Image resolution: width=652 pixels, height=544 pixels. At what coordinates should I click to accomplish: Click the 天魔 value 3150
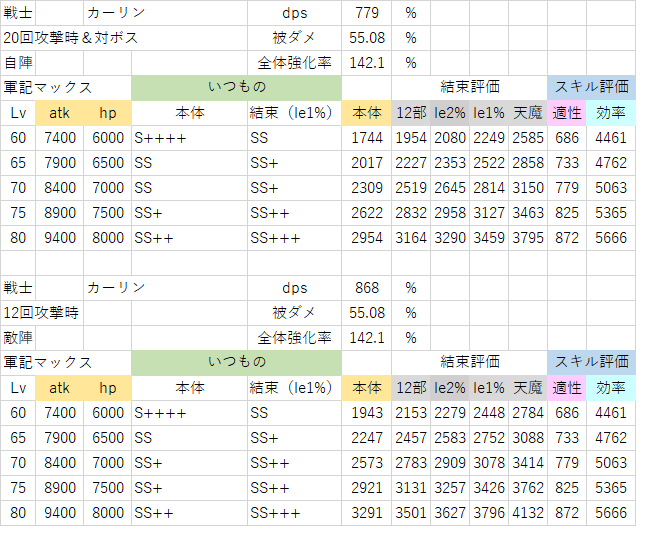point(528,188)
